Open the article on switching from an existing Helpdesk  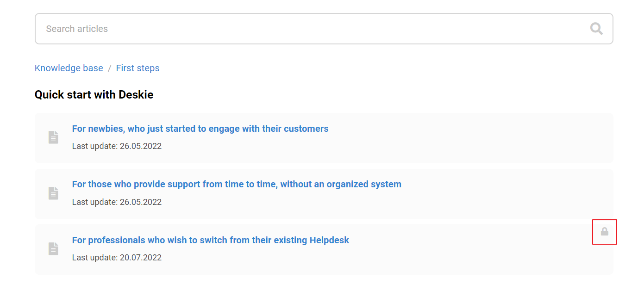coord(211,240)
